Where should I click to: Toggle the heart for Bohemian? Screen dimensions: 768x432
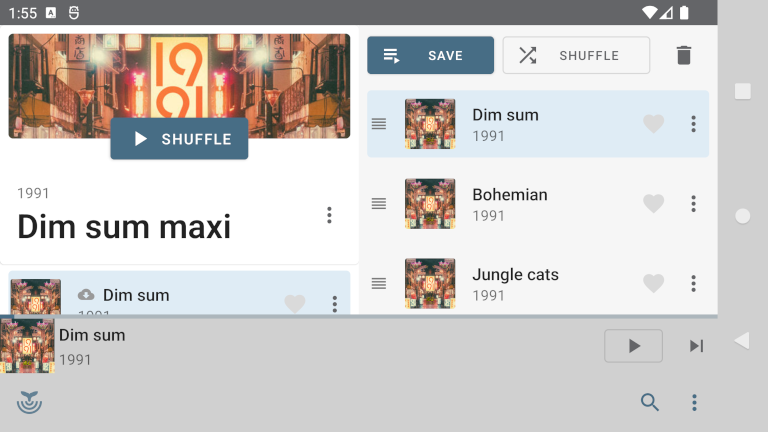[x=653, y=203]
